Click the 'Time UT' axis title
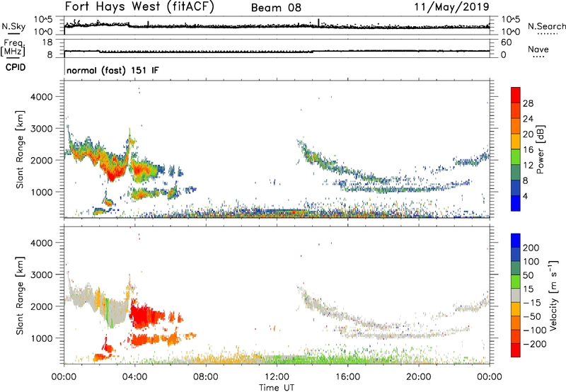566x392 pixels. coord(277,388)
